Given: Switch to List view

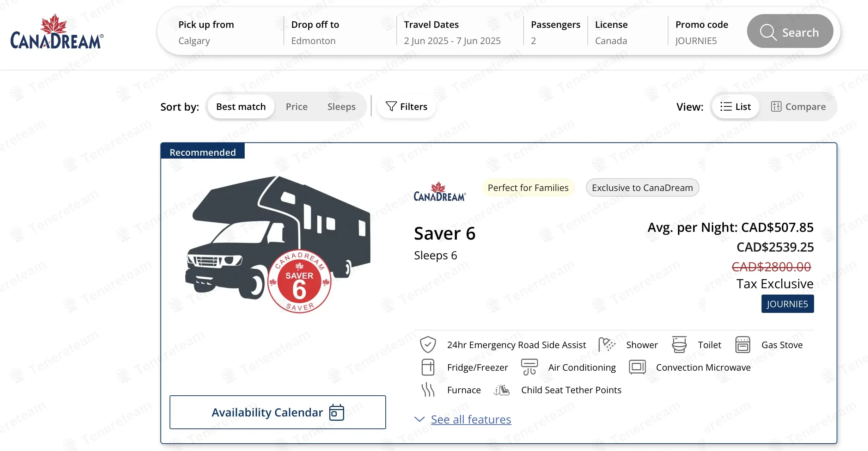Looking at the screenshot, I should (735, 106).
